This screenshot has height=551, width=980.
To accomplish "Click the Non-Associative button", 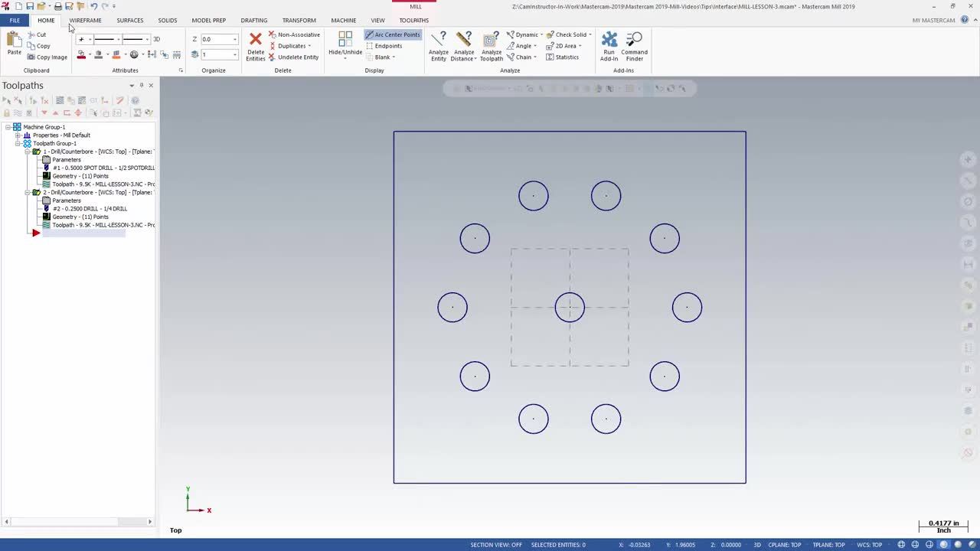I will pos(298,34).
